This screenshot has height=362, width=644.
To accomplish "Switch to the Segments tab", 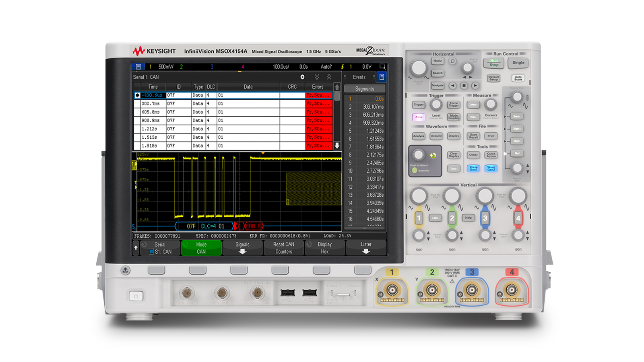I will [x=365, y=89].
